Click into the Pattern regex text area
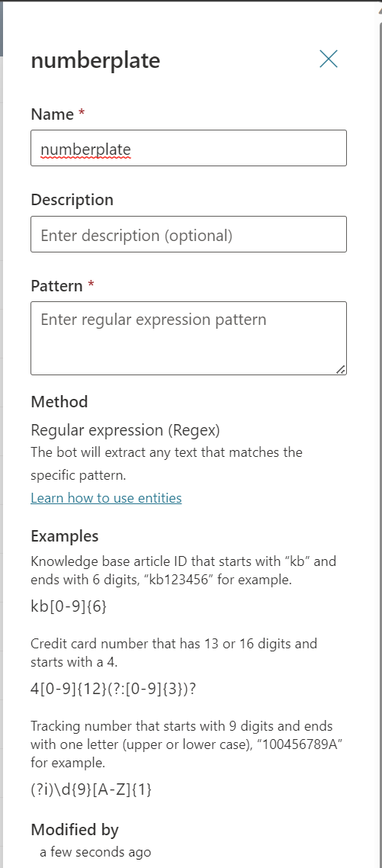 point(189,338)
